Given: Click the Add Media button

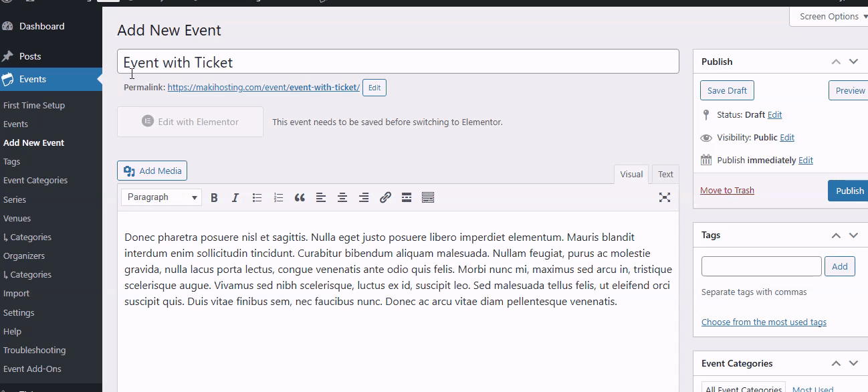Looking at the screenshot, I should (152, 171).
